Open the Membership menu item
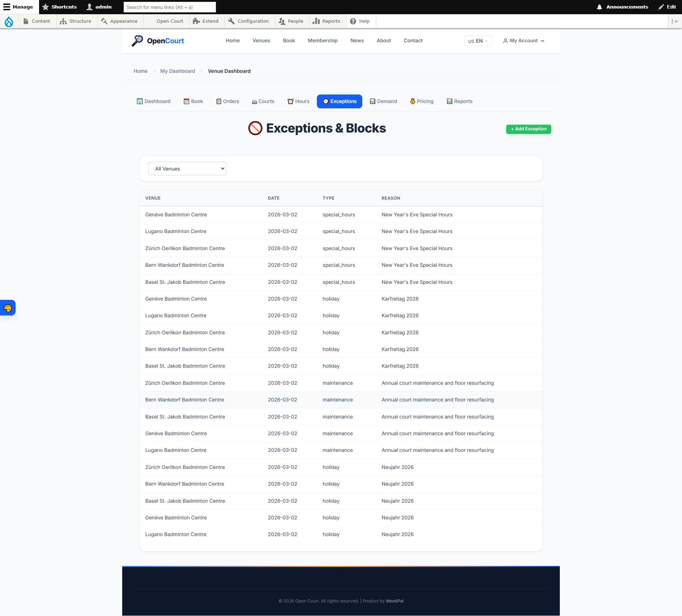Image resolution: width=682 pixels, height=616 pixels. (x=323, y=40)
